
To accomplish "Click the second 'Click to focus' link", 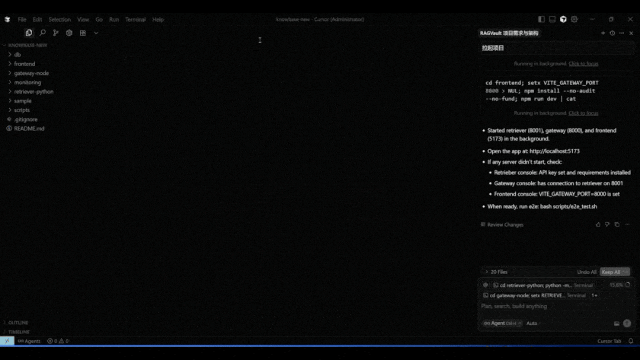I will pos(583,113).
